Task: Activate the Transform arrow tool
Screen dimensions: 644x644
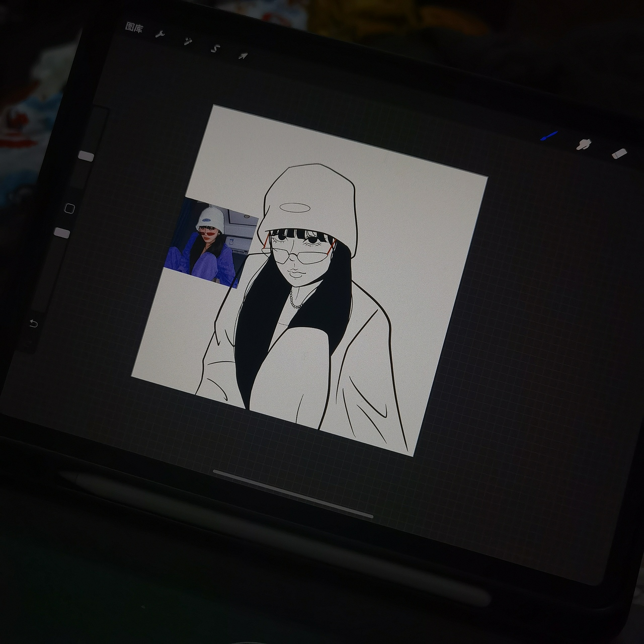Action: 243,56
